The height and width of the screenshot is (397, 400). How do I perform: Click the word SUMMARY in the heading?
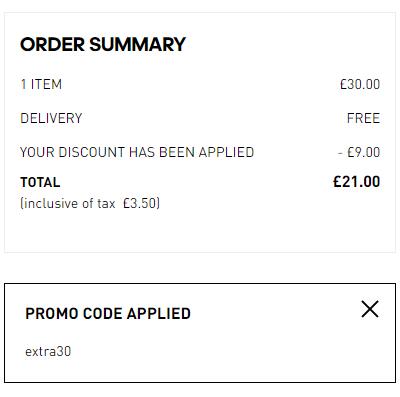coord(137,44)
